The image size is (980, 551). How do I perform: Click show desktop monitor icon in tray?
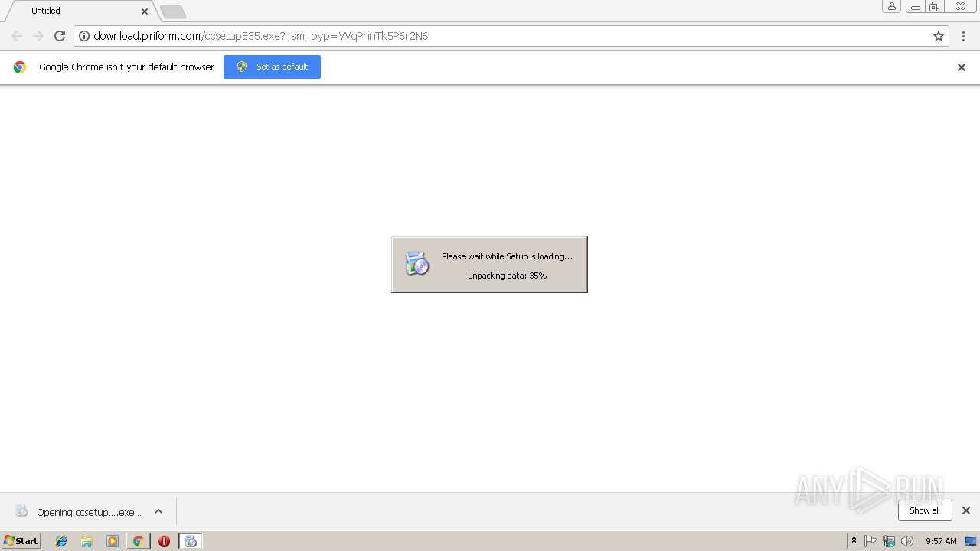pyautogui.click(x=971, y=541)
